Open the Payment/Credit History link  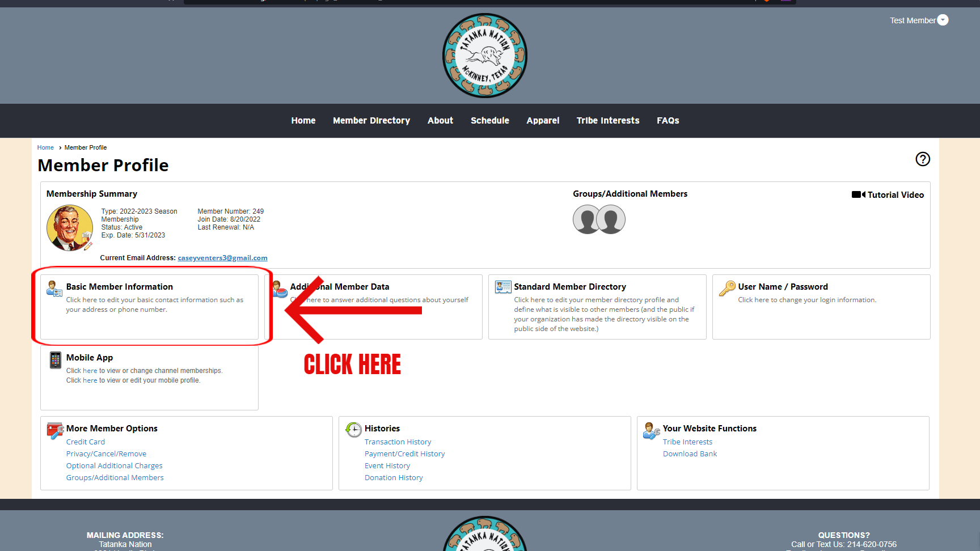[405, 454]
